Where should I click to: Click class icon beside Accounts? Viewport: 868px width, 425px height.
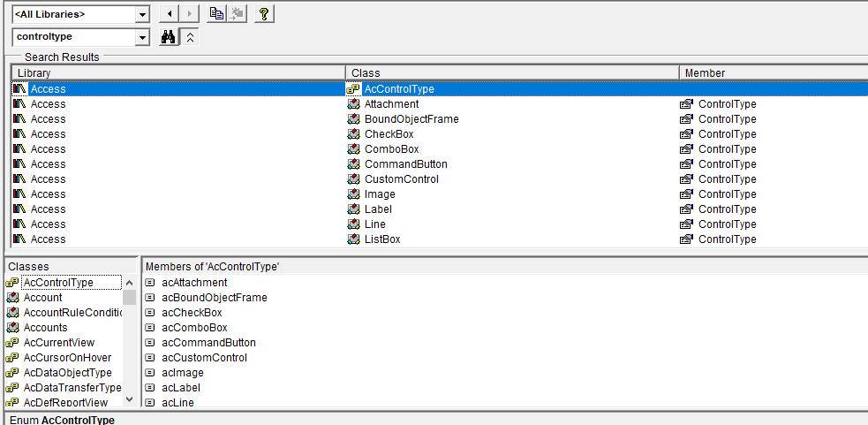click(x=12, y=328)
